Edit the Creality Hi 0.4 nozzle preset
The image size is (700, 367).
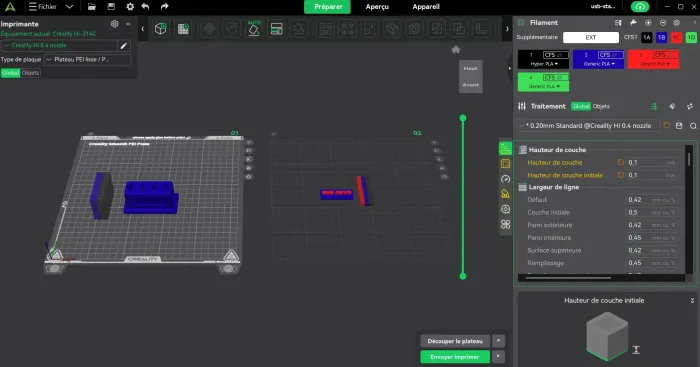pyautogui.click(x=124, y=46)
